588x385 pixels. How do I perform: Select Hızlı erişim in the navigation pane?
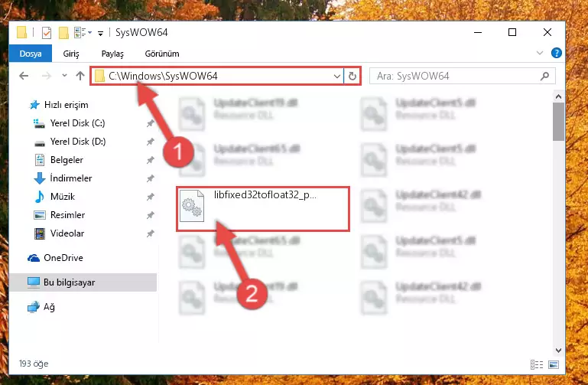point(66,105)
